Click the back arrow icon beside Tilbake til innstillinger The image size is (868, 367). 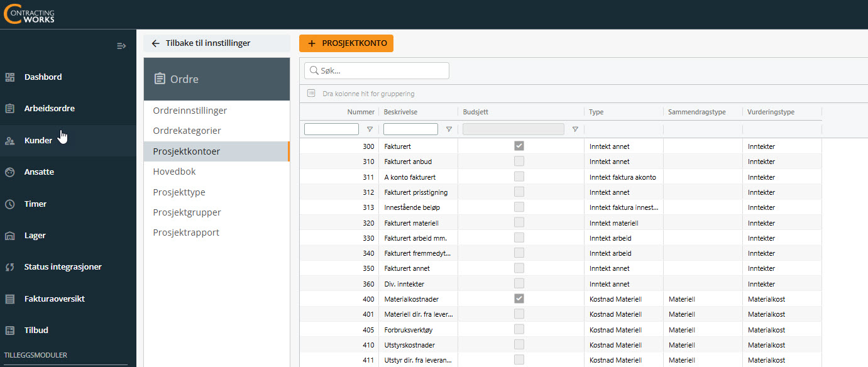tap(156, 43)
